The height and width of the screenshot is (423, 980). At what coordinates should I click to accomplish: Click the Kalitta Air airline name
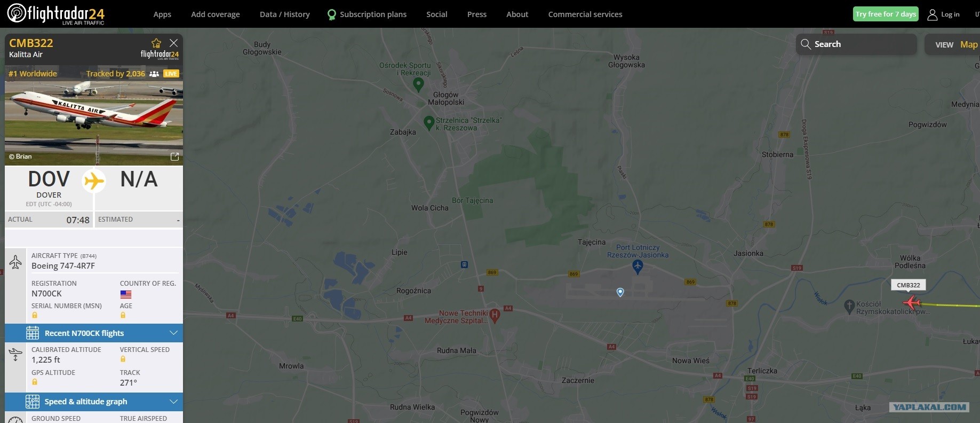point(26,54)
